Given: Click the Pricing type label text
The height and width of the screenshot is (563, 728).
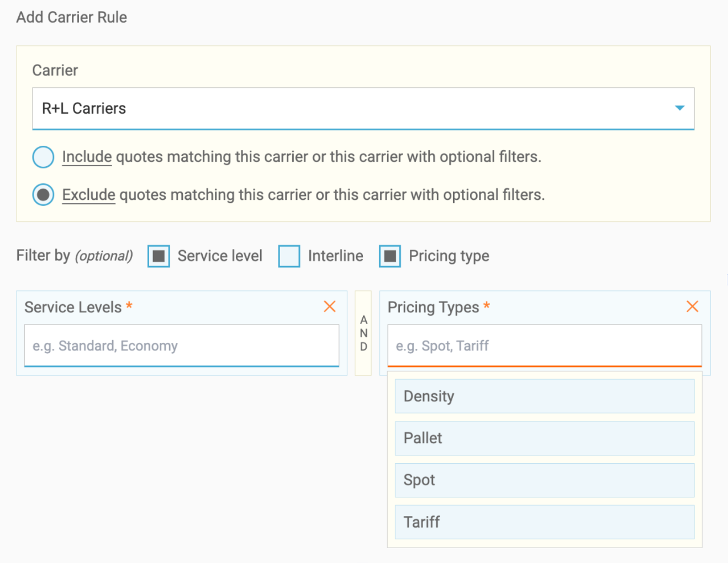Looking at the screenshot, I should [449, 256].
